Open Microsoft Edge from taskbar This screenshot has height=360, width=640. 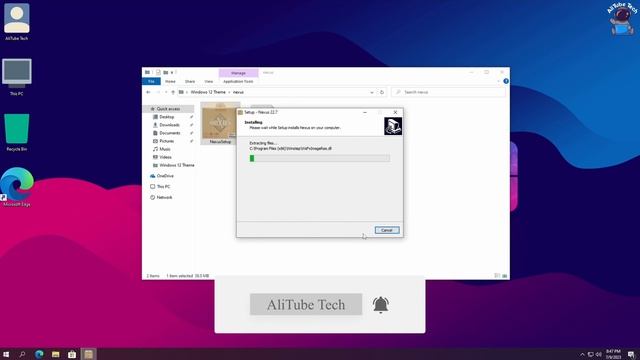coord(39,354)
